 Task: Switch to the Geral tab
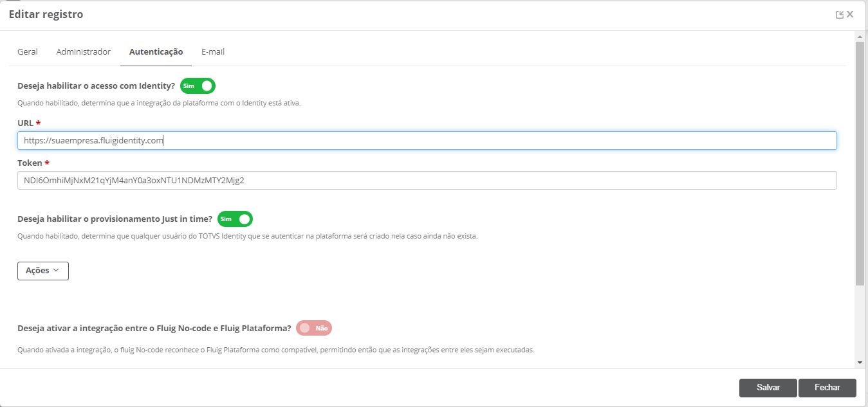(x=28, y=51)
